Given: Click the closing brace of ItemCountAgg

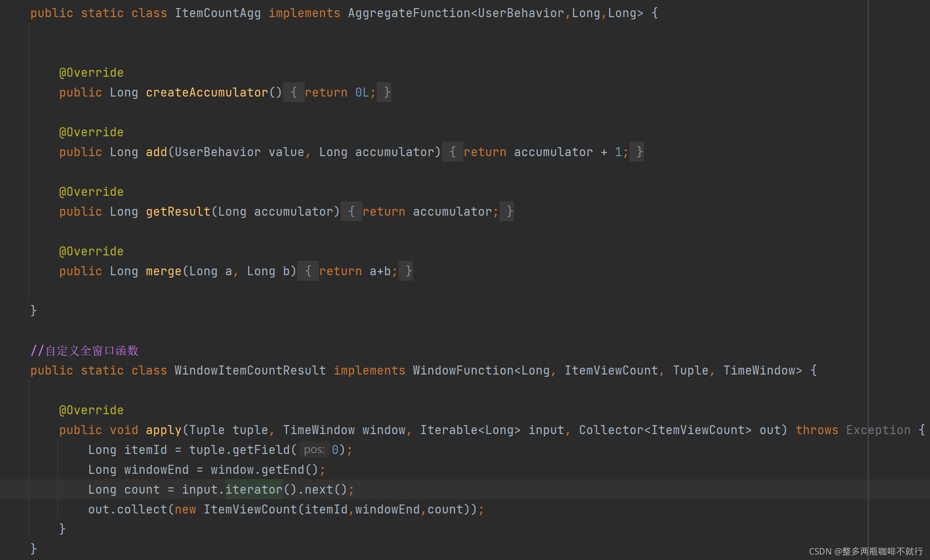Looking at the screenshot, I should coord(33,310).
